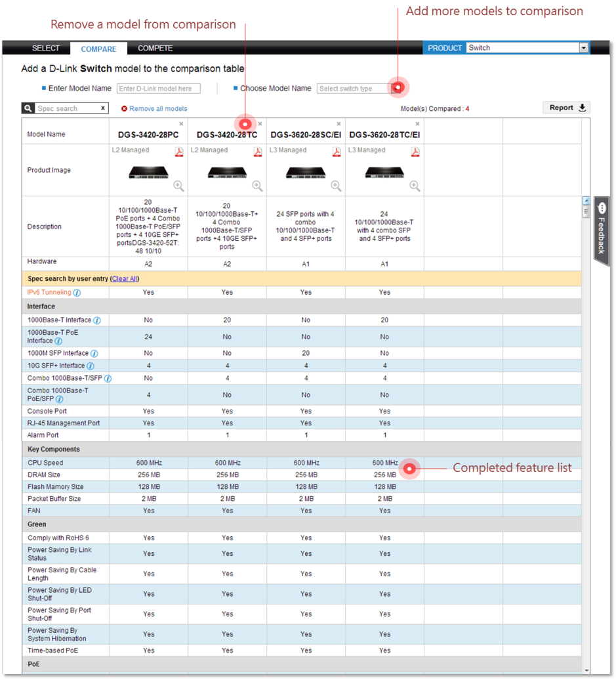Open PDF datasheet for DGS-3620-28TC/EI
The height and width of the screenshot is (680, 616).
pos(415,152)
